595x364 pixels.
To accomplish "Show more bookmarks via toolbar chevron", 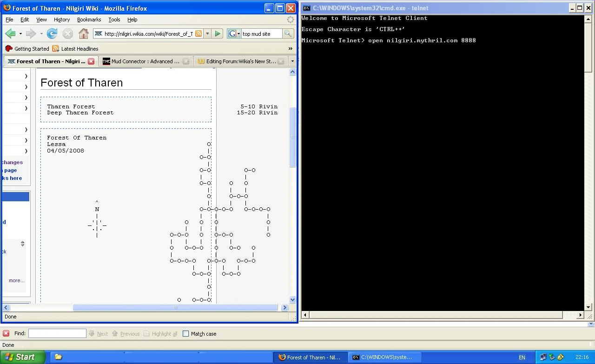I will pos(291,48).
